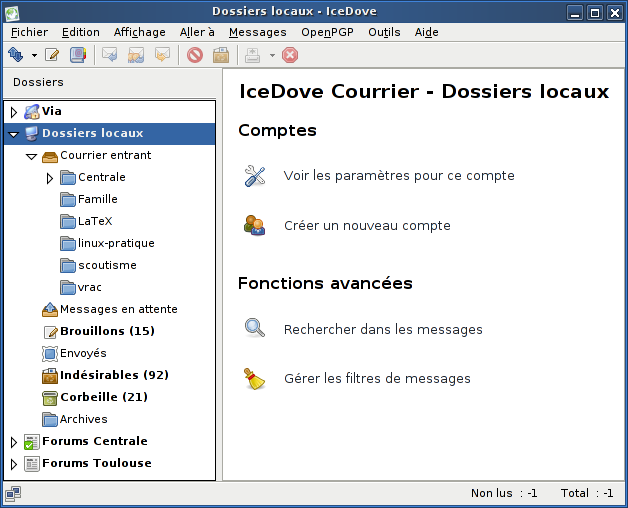Expand the Forums Toulouse account
628x508 pixels.
click(14, 464)
